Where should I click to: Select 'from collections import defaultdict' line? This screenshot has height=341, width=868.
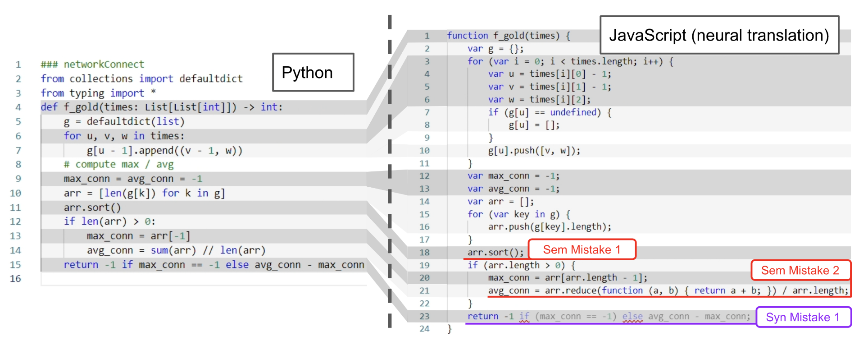pyautogui.click(x=141, y=79)
